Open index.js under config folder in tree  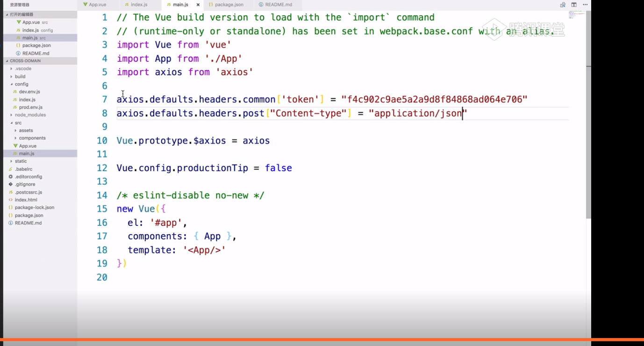click(40, 100)
